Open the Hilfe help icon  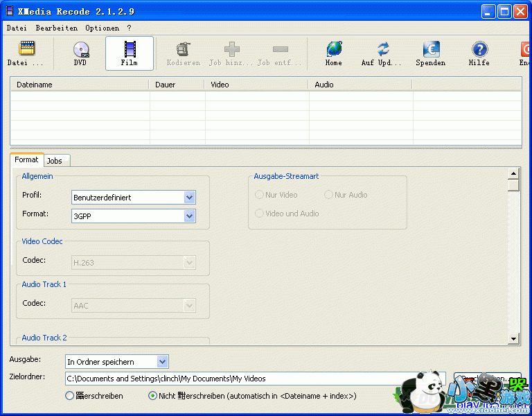point(479,50)
